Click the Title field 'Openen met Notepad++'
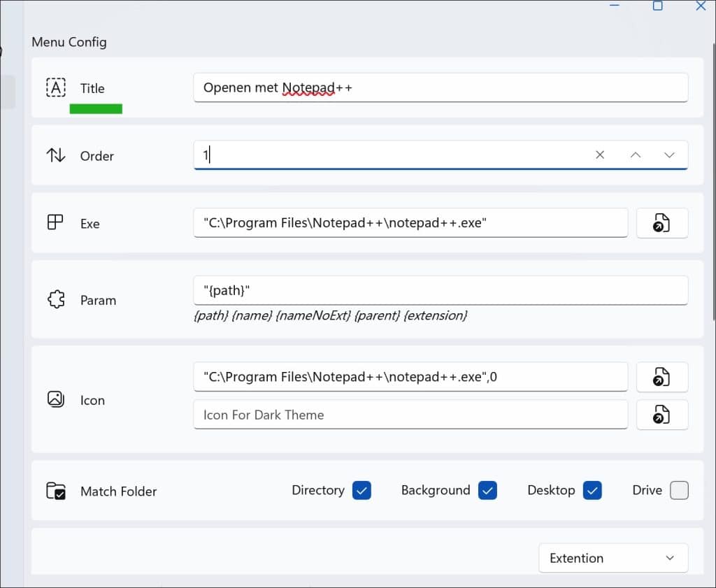716x588 pixels. pyautogui.click(x=441, y=88)
